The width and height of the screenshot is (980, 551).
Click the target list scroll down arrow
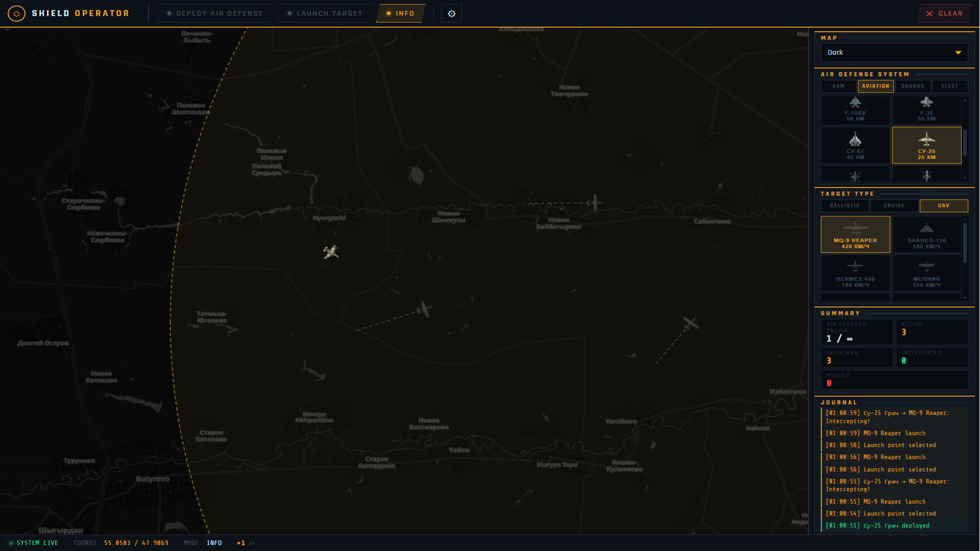[x=965, y=297]
